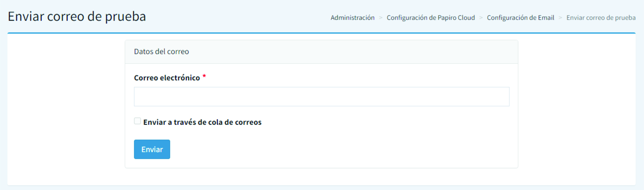644x190 pixels.
Task: Click the Correo electrónico field label
Action: pos(167,78)
